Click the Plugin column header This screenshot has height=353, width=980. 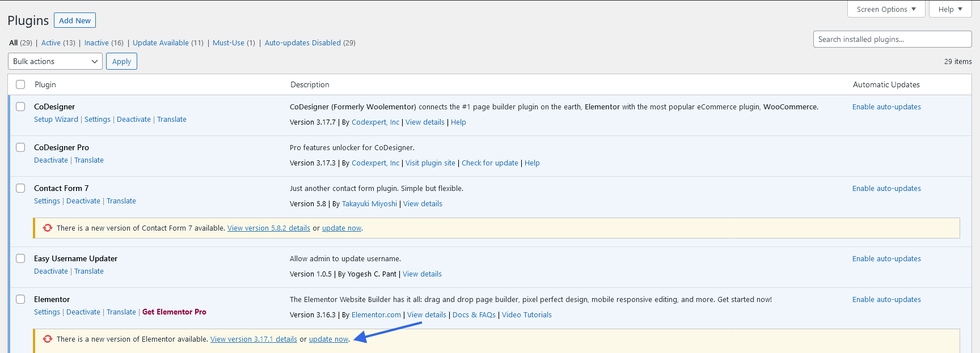click(x=45, y=84)
